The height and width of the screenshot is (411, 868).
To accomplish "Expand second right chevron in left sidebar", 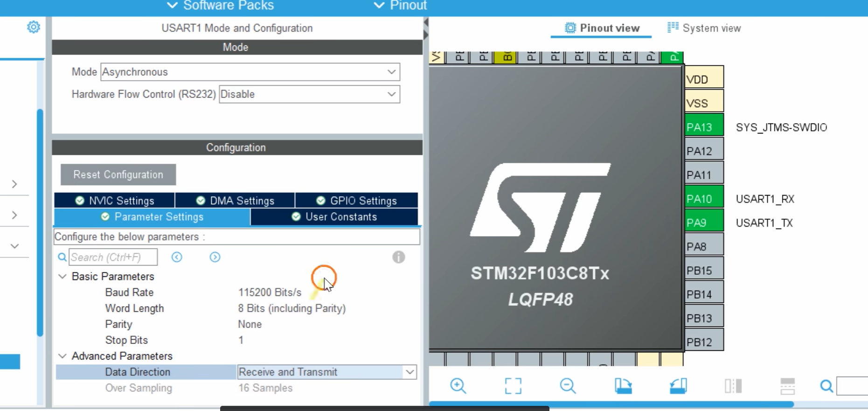I will click(14, 215).
